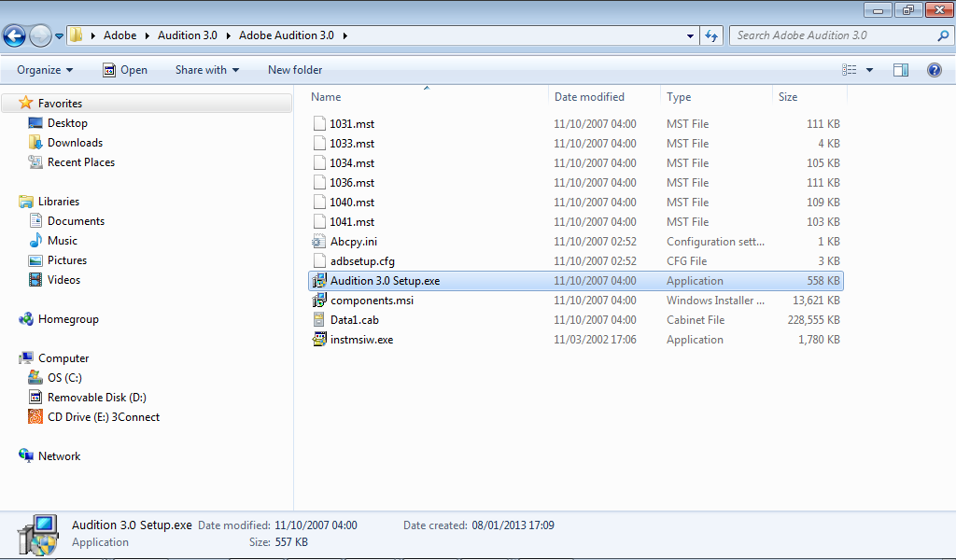
Task: Refresh the folder view
Action: pos(711,36)
